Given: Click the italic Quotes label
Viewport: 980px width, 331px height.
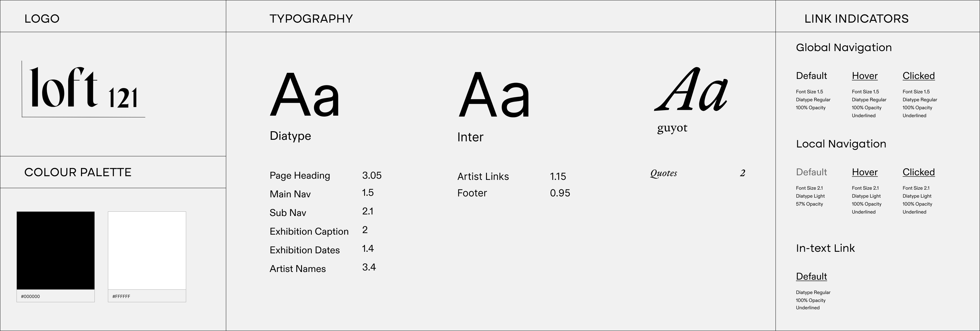Looking at the screenshot, I should (x=664, y=173).
